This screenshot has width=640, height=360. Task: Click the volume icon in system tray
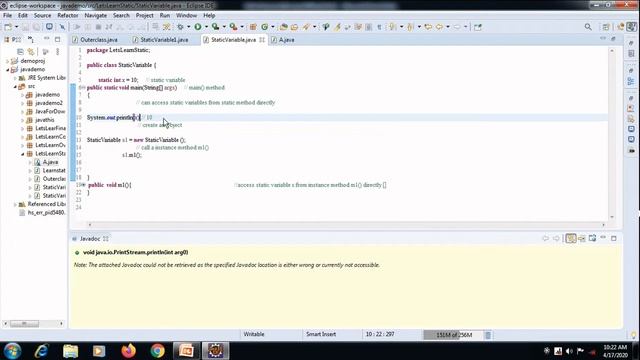tap(569, 351)
